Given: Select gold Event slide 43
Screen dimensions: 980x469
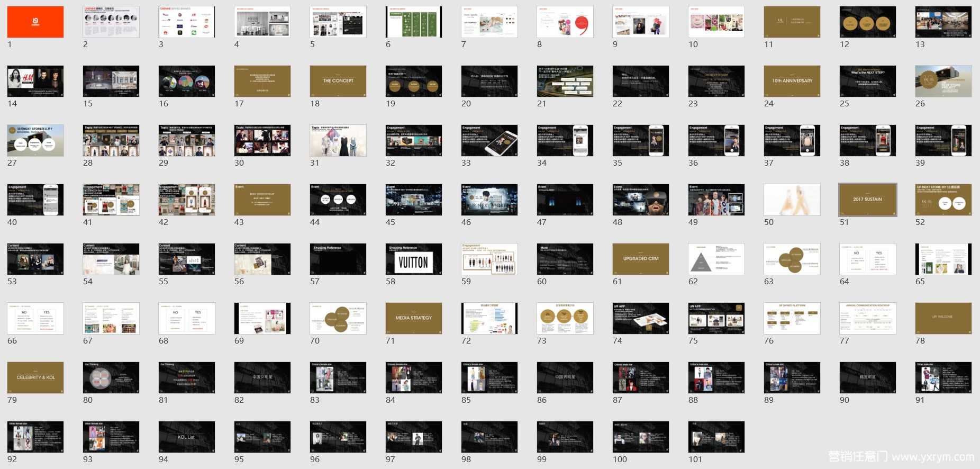Looking at the screenshot, I should click(262, 200).
